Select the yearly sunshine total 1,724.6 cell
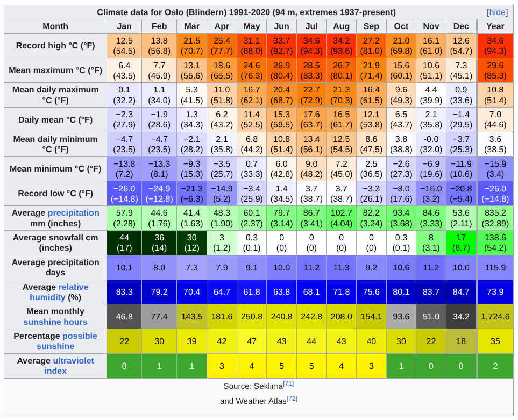518x420 pixels. (x=495, y=317)
